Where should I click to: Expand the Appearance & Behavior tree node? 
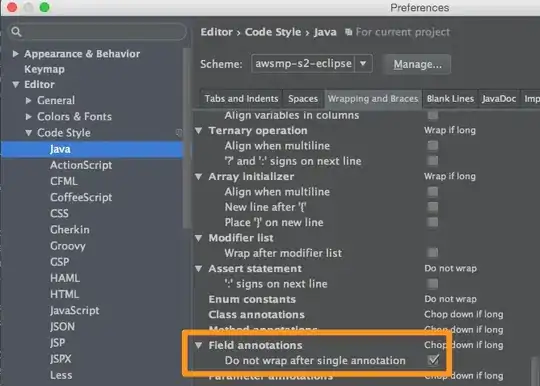[x=15, y=54]
